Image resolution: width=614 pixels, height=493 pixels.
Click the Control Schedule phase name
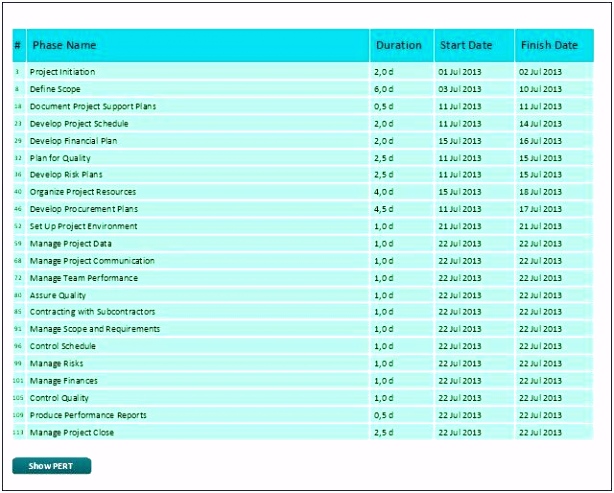tap(63, 347)
